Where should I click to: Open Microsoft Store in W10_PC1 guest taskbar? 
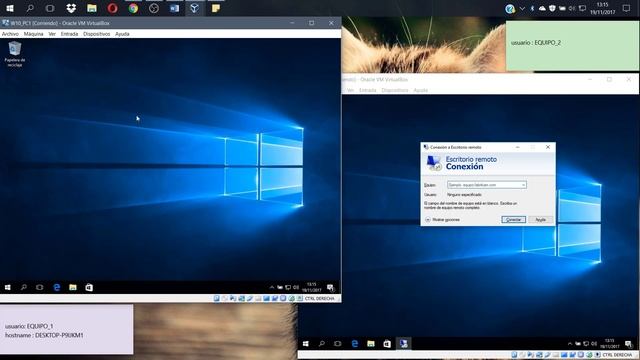pyautogui.click(x=89, y=287)
